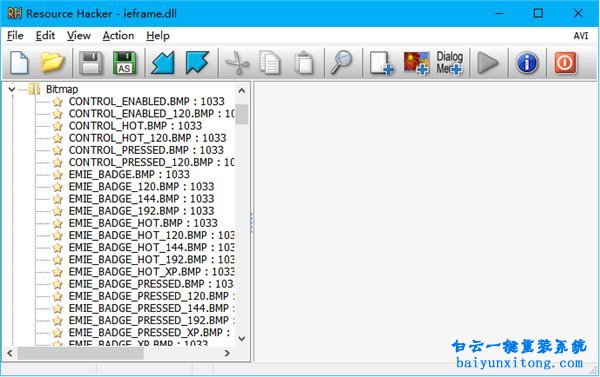Select EMIE_BADGE_144.BMP : 1033 entry

coord(141,199)
